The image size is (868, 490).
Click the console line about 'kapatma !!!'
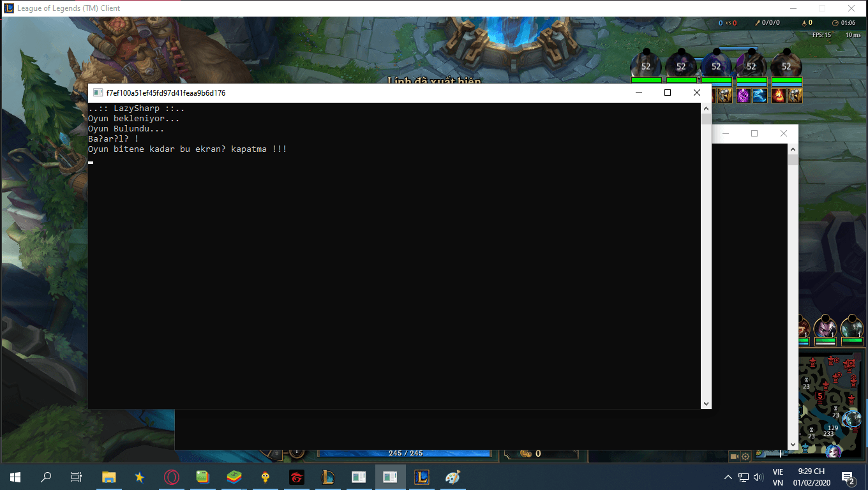(x=188, y=149)
